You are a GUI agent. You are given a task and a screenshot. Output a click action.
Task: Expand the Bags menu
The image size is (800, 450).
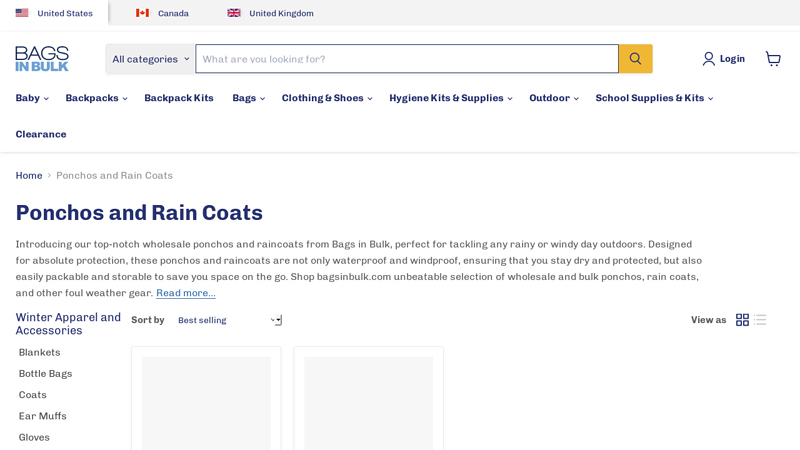(x=248, y=98)
